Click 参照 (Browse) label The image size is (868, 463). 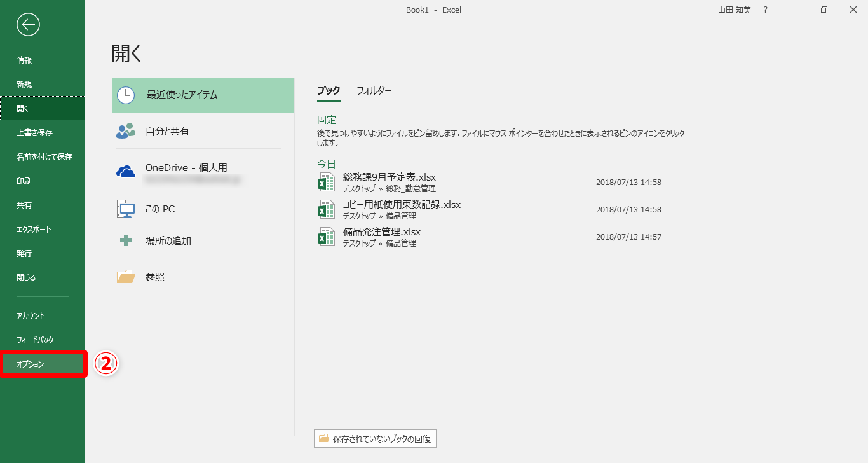[155, 277]
